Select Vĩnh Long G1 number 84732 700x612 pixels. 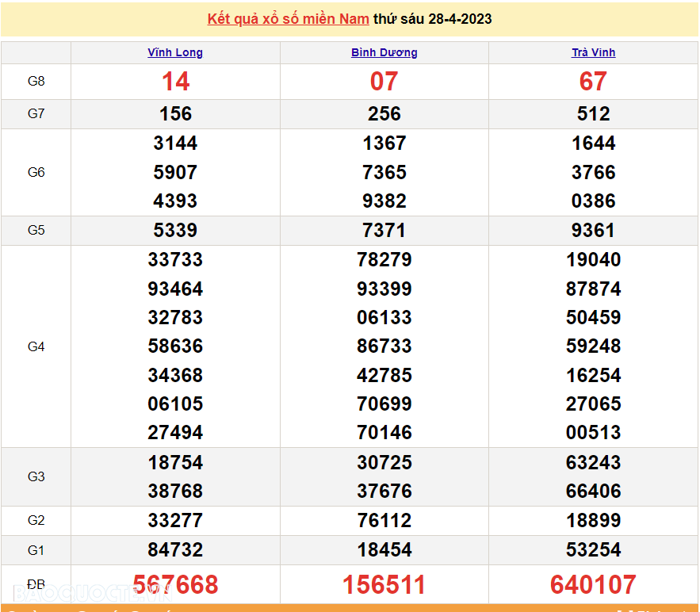175,549
